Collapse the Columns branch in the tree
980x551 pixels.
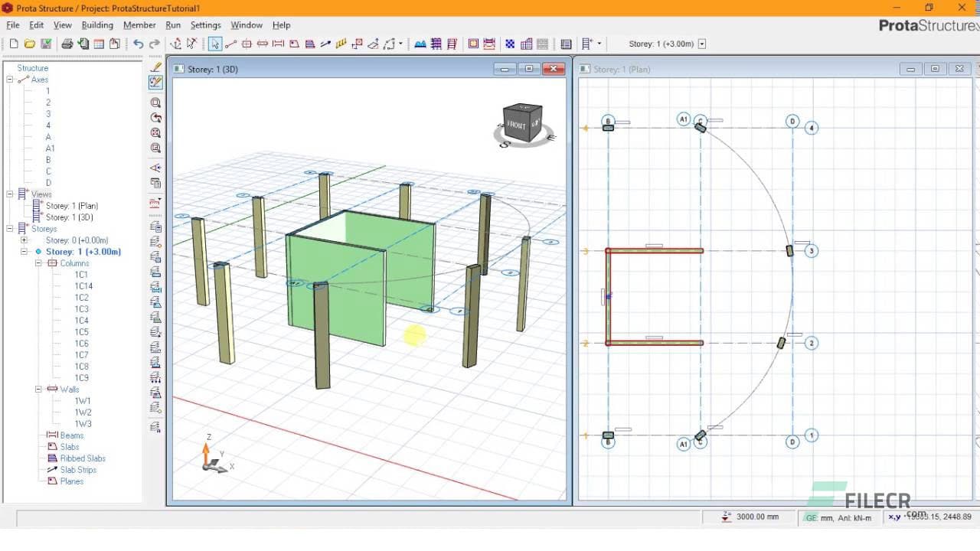coord(37,262)
